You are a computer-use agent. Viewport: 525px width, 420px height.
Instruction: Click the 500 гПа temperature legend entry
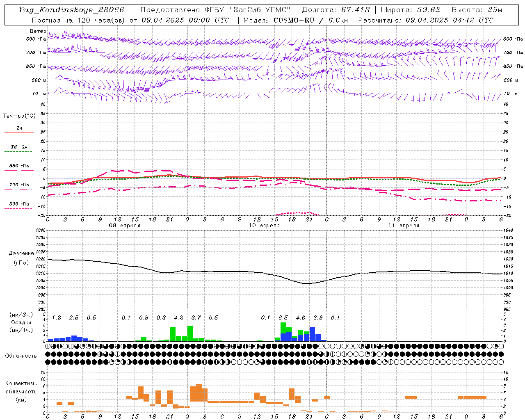(x=19, y=204)
